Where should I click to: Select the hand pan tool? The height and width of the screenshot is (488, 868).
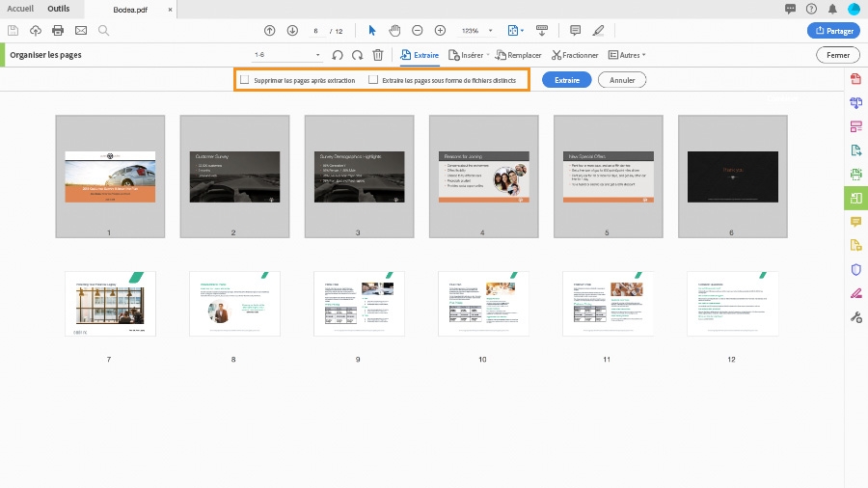[x=394, y=31]
